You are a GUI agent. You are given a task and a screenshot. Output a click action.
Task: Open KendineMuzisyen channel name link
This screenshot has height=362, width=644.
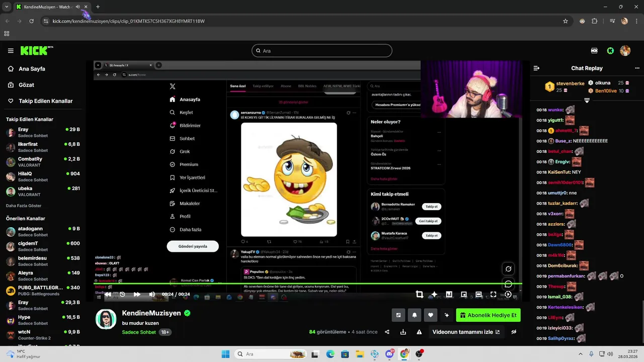click(x=151, y=313)
